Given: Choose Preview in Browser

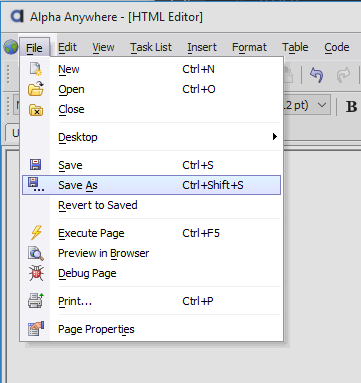Looking at the screenshot, I should click(152, 253).
